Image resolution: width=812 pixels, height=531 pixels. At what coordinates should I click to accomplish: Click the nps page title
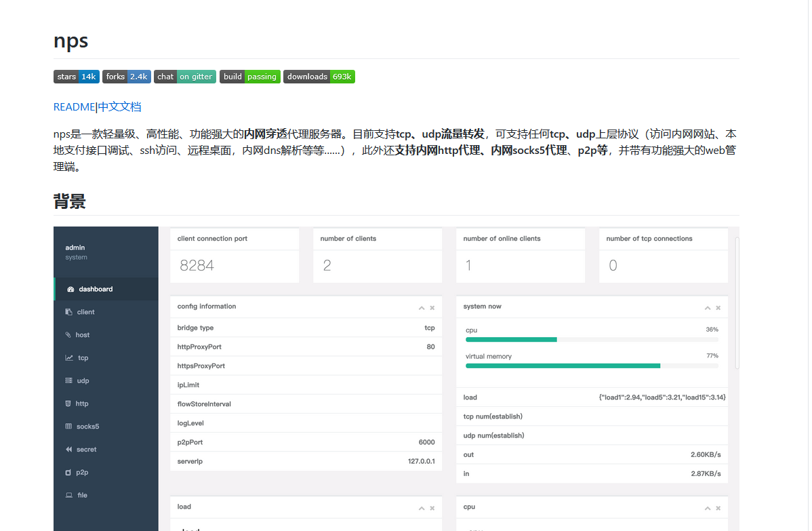(x=71, y=41)
